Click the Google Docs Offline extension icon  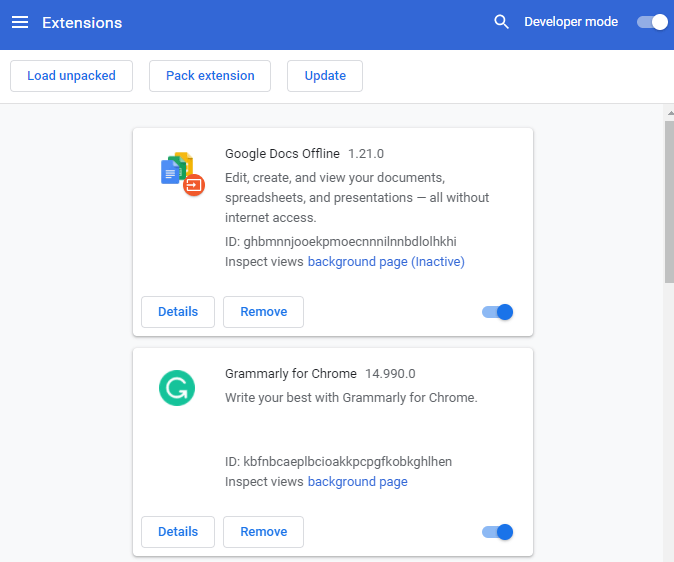pyautogui.click(x=183, y=174)
